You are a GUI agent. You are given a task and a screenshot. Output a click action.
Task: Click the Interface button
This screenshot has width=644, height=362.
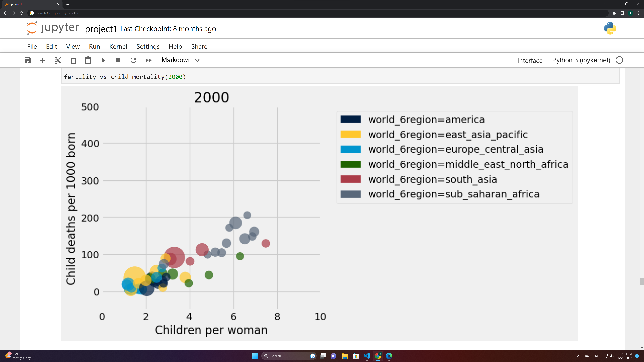click(529, 61)
